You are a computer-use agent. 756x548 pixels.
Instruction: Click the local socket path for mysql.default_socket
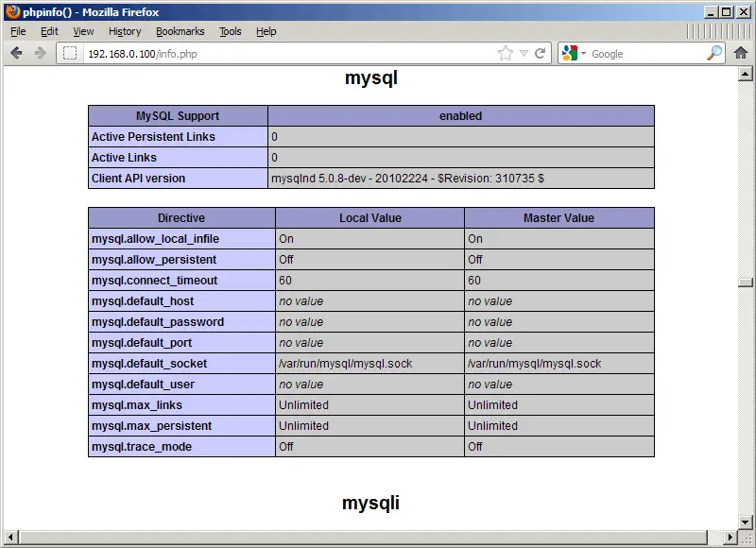[x=345, y=364]
